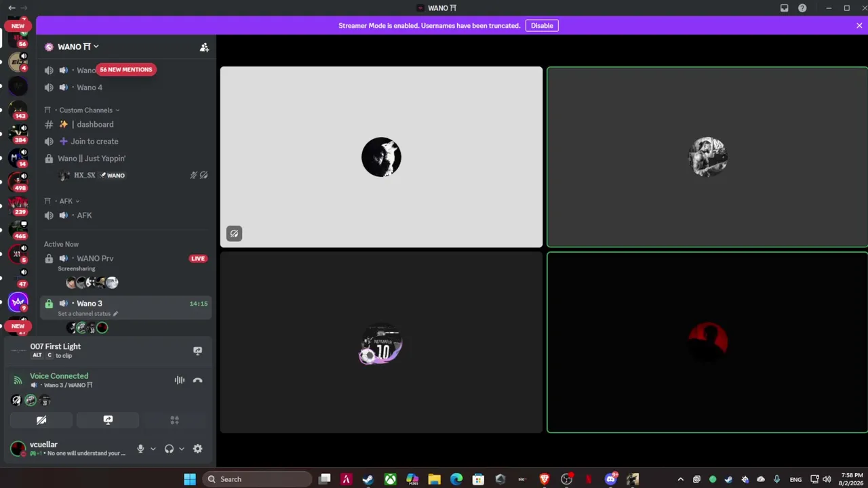Open Discord icon in the taskbar
The image size is (868, 488).
611,479
